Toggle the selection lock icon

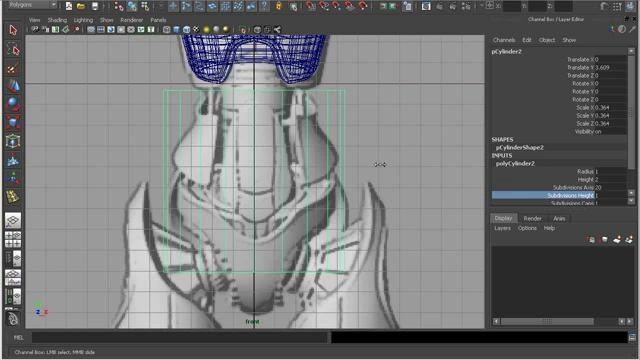point(279,6)
